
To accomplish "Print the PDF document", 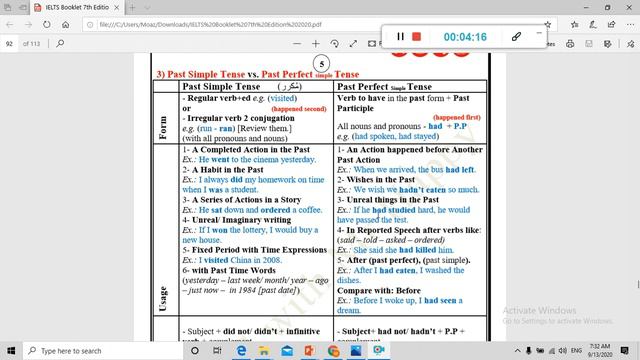I will click(x=570, y=44).
